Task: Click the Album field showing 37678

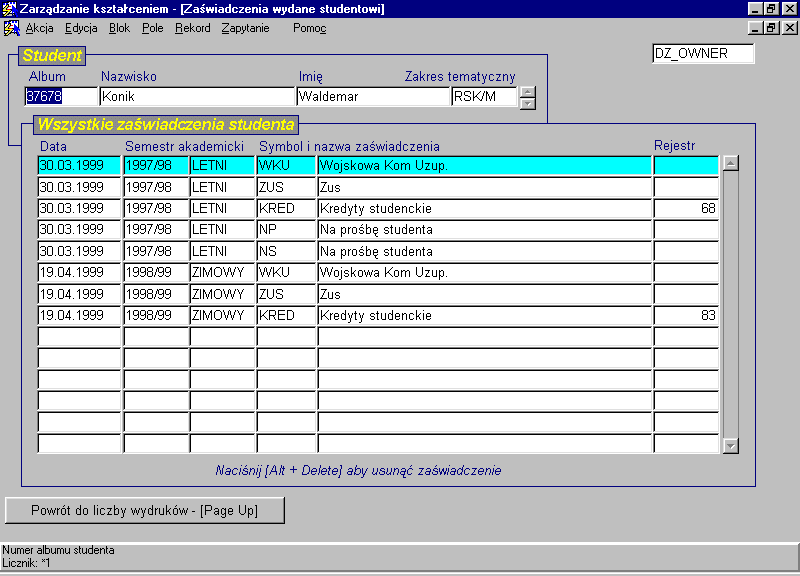Action: 61,96
